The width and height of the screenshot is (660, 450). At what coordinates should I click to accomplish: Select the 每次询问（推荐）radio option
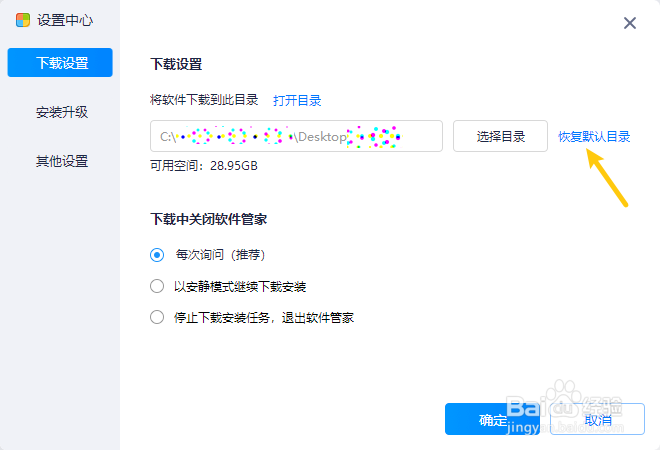[157, 254]
